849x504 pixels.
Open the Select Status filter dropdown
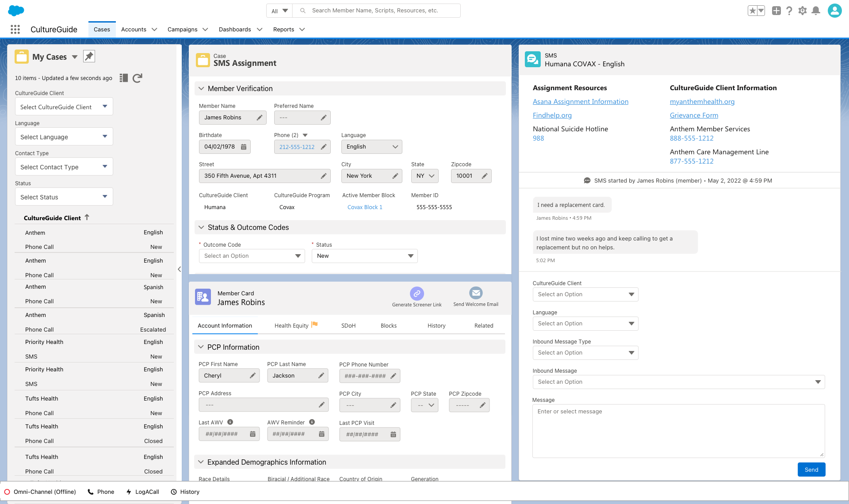[x=64, y=197]
